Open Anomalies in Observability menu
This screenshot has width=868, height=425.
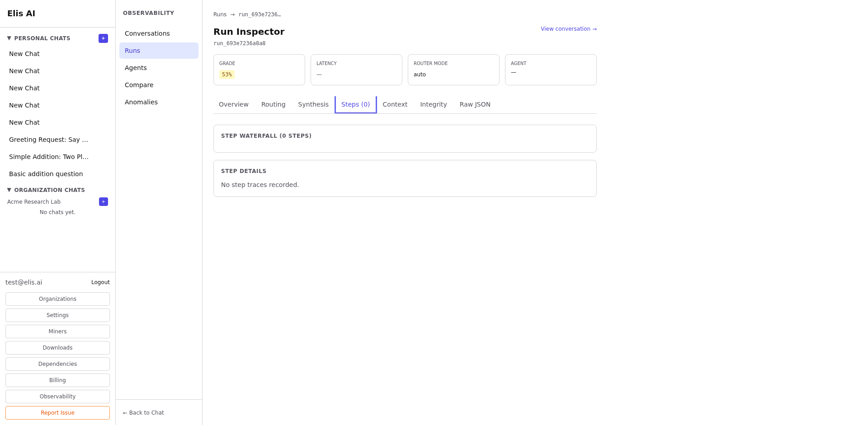(x=141, y=102)
